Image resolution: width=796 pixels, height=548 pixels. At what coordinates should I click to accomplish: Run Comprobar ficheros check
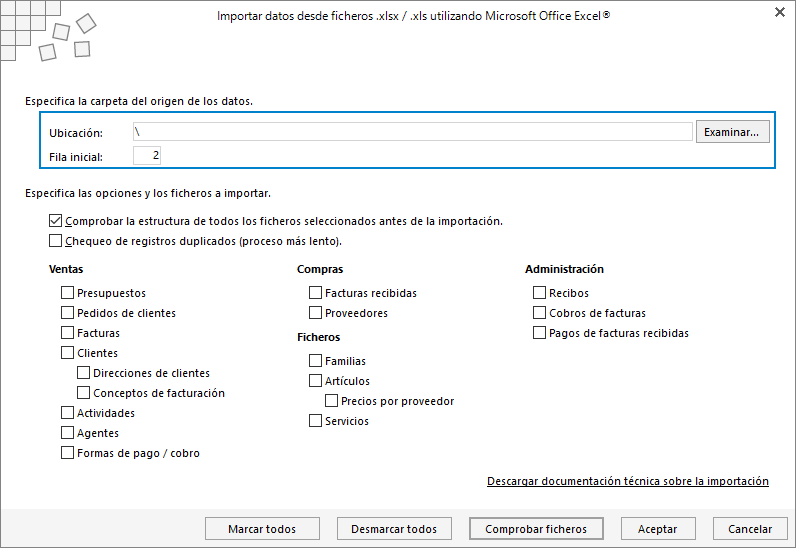point(536,529)
